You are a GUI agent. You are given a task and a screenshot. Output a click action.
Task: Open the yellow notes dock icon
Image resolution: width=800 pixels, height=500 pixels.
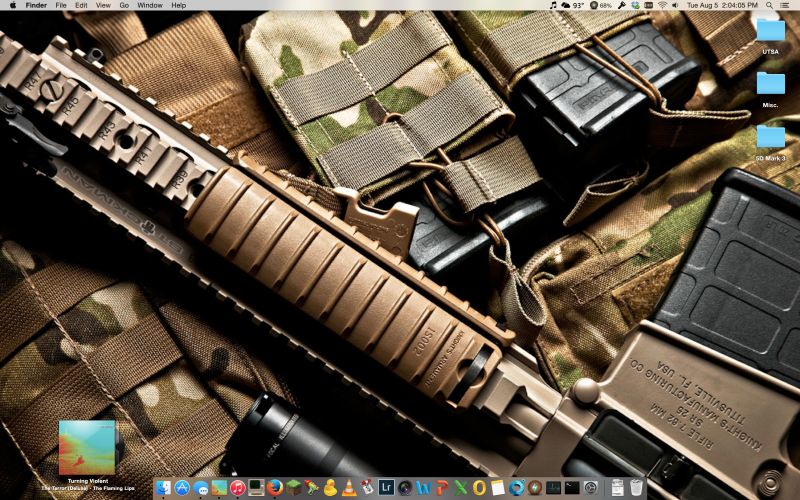click(497, 488)
